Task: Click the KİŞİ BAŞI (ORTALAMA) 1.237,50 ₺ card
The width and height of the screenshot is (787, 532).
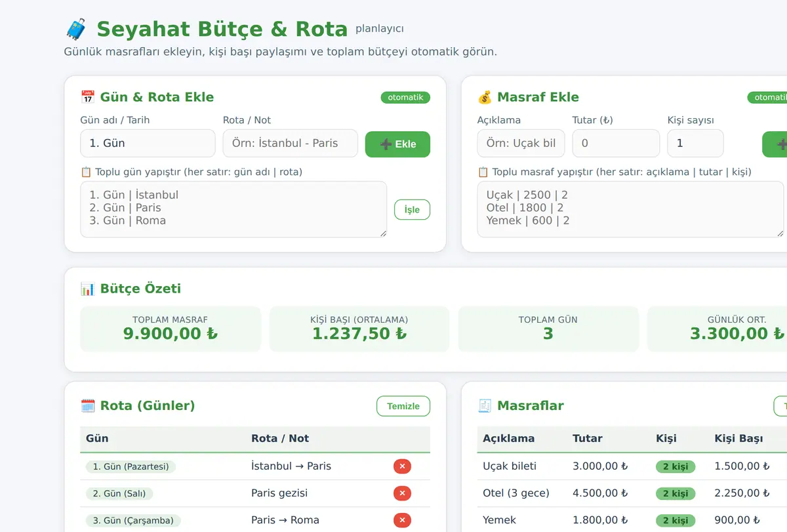Action: pyautogui.click(x=359, y=329)
